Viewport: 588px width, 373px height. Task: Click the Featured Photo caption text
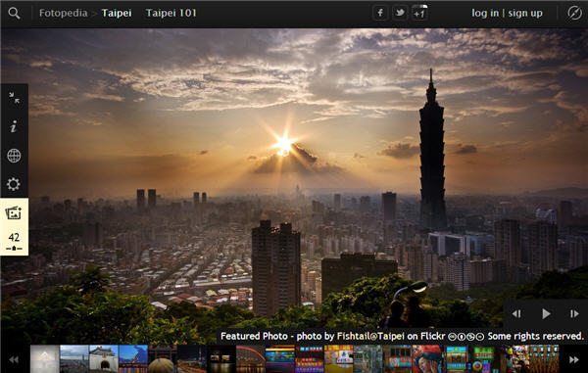tap(254, 336)
